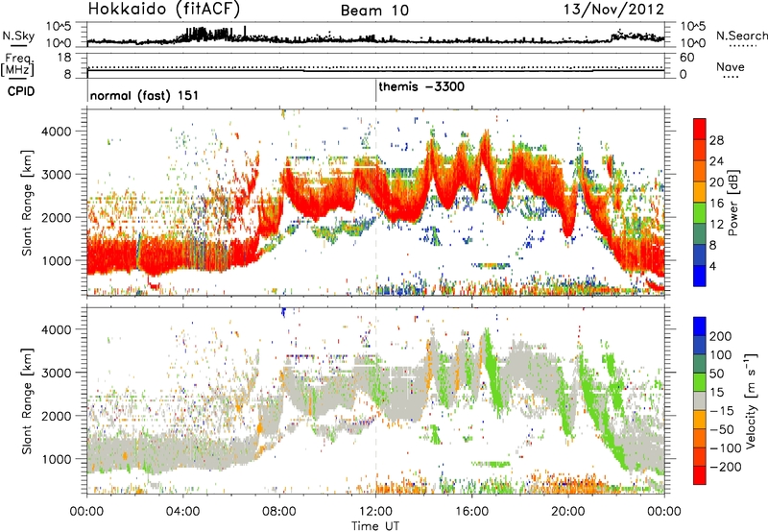Click the velocity colorbar green segment between 50 and 15
This screenshot has width=768, height=532.
coord(700,382)
